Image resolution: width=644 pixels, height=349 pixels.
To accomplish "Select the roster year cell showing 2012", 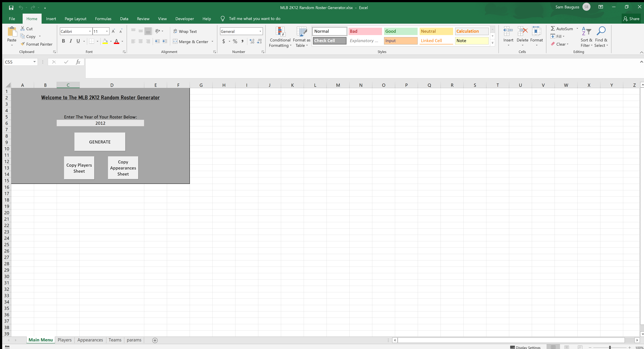I will coord(100,123).
